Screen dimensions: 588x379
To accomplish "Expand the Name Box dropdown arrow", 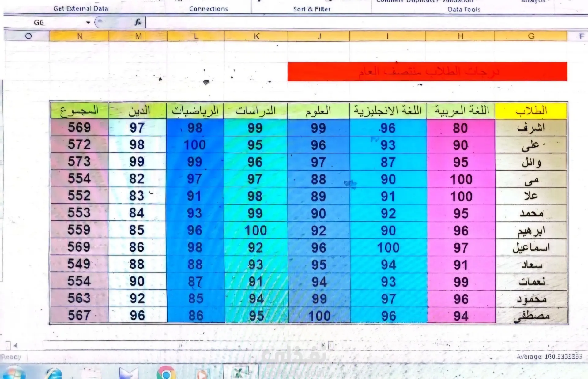I will click(88, 22).
